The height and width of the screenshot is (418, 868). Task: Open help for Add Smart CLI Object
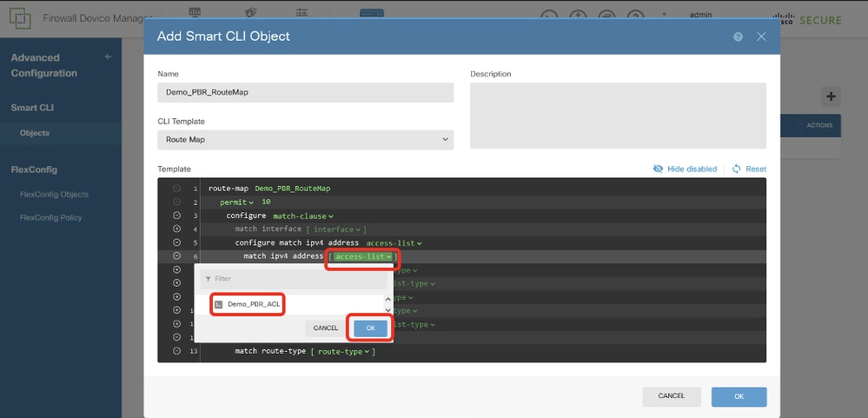[x=738, y=36]
